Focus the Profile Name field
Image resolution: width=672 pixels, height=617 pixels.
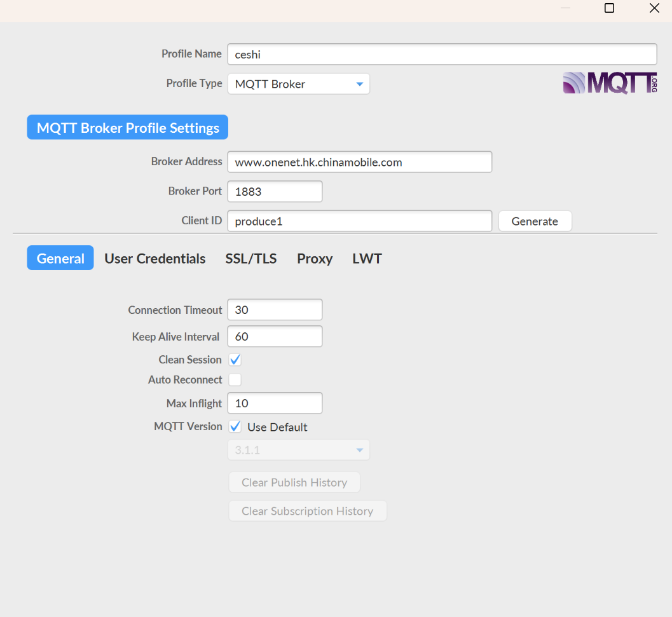[x=442, y=55]
